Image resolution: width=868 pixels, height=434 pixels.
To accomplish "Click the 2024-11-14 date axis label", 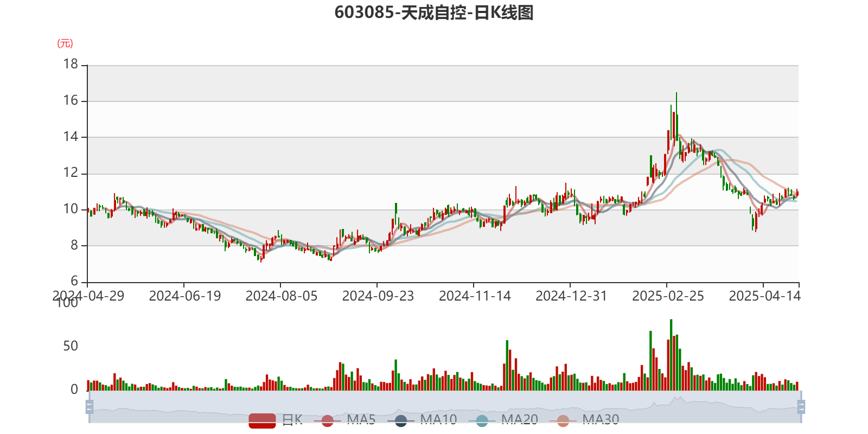I will [x=475, y=296].
